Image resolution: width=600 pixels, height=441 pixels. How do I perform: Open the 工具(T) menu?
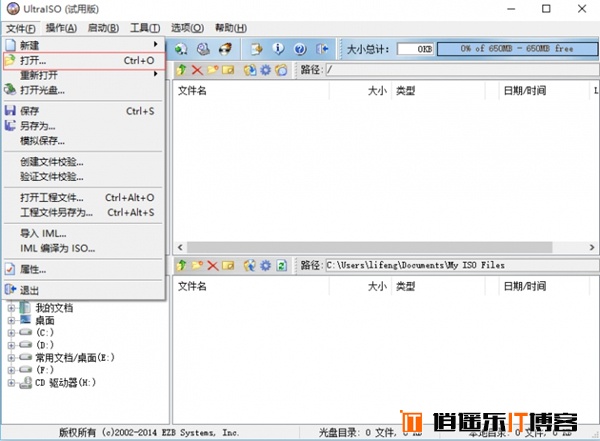(145, 28)
